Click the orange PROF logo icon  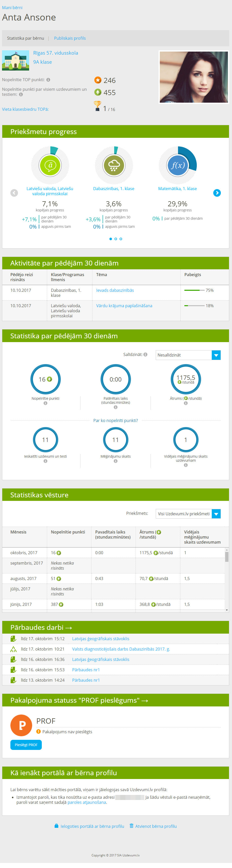(21, 725)
